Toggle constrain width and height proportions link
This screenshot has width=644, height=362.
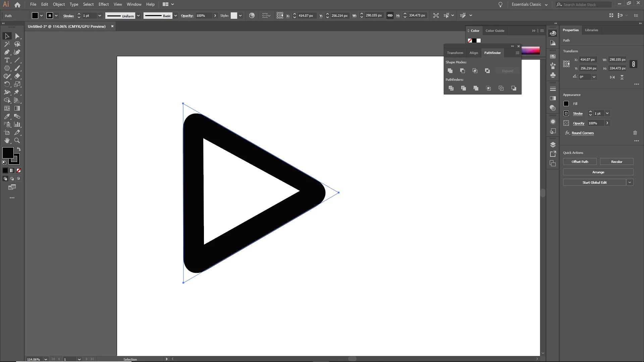point(633,64)
